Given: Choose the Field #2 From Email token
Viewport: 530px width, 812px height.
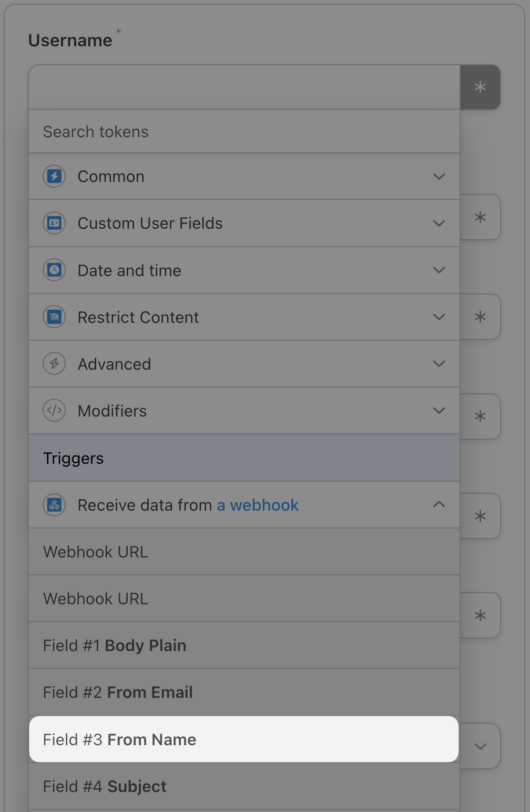Looking at the screenshot, I should coord(244,692).
